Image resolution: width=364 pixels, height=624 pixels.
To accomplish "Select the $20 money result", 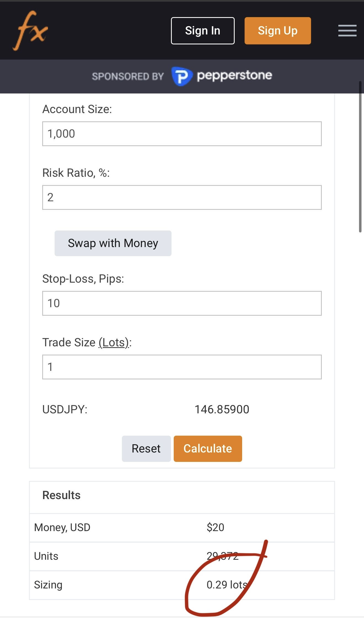I will 215,527.
